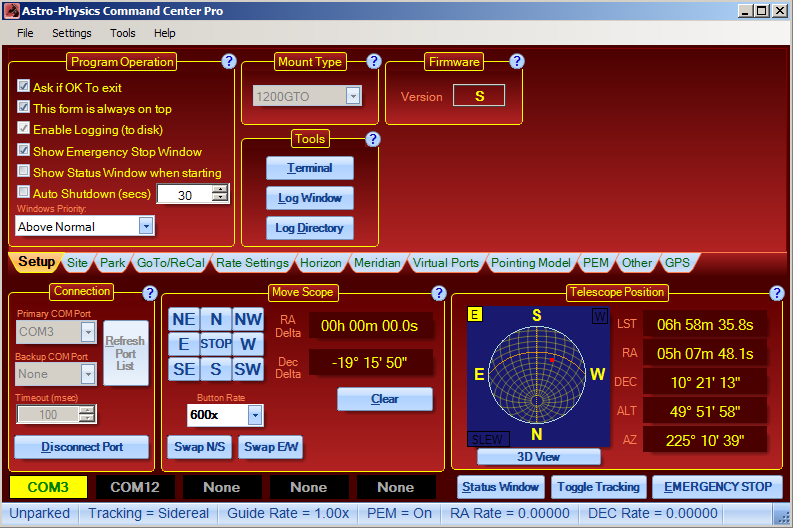Move scope SW direction

coord(248,369)
